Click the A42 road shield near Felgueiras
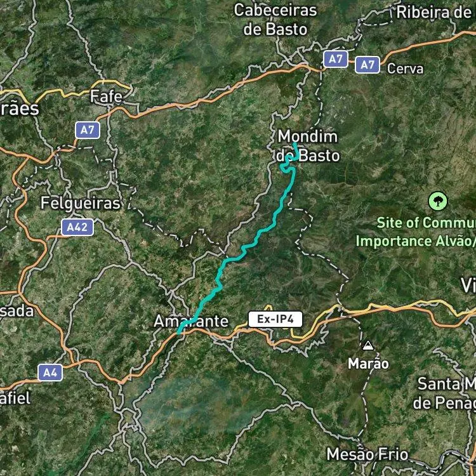Viewport: 476px width, 476px height. tap(77, 227)
